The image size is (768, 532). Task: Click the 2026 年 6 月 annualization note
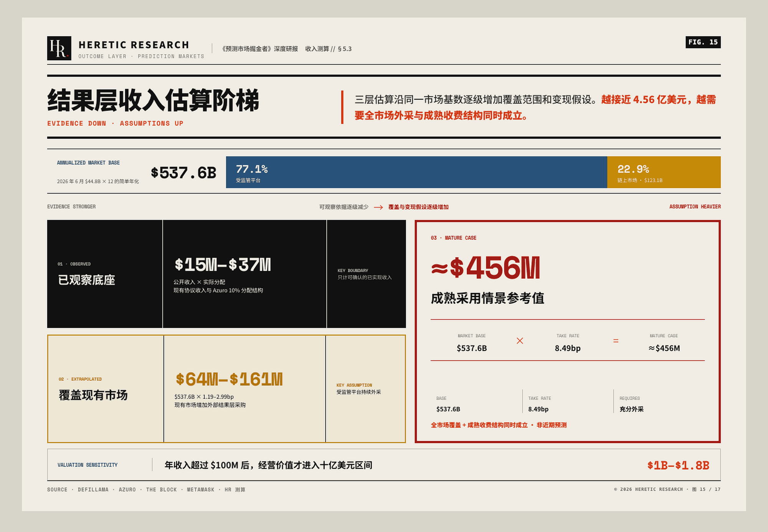tap(98, 181)
